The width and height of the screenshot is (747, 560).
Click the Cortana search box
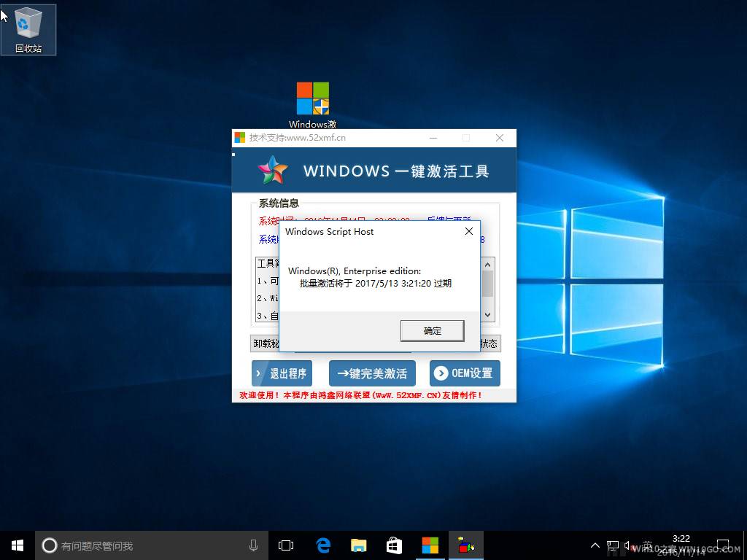(x=150, y=545)
